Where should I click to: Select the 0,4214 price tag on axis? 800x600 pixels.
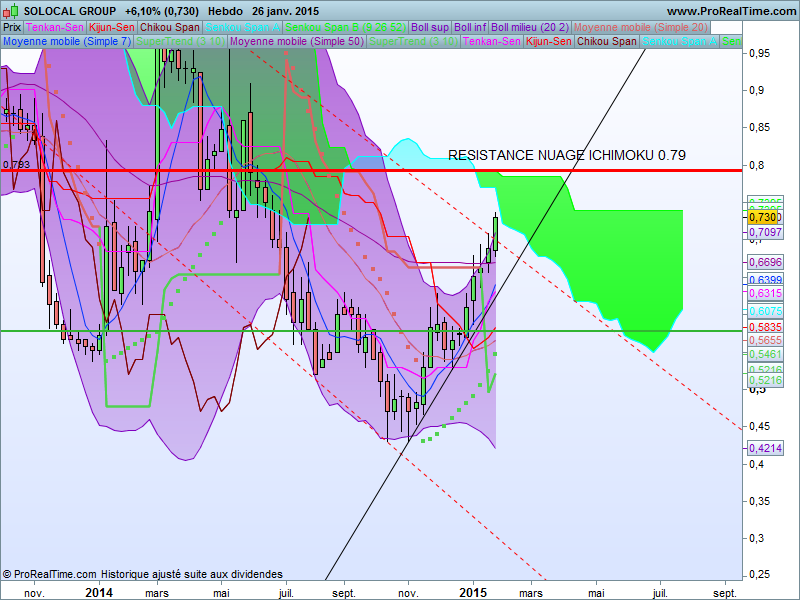click(764, 448)
